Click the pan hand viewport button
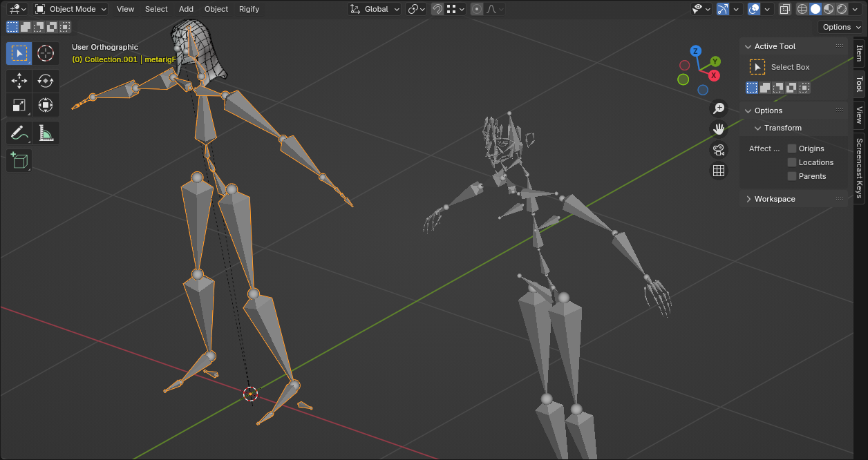The width and height of the screenshot is (868, 460). [x=719, y=128]
